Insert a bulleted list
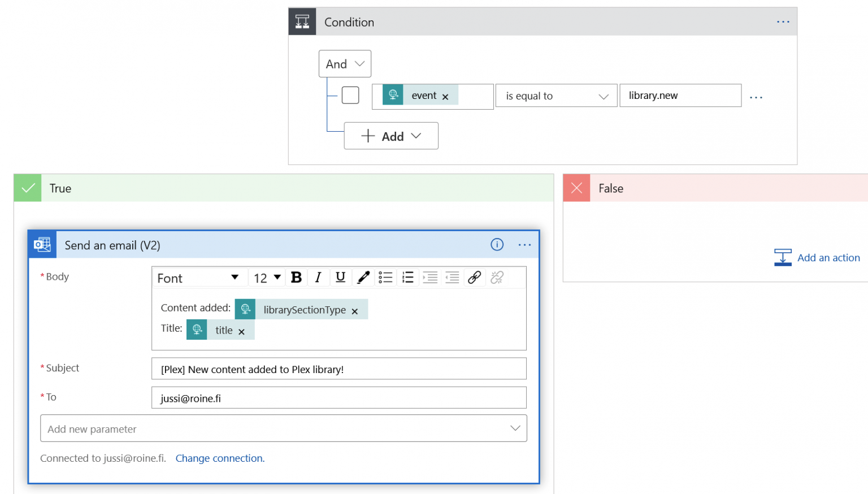The image size is (868, 494). [385, 277]
